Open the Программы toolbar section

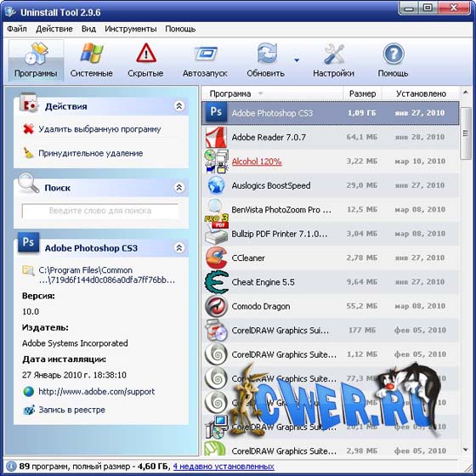tap(36, 60)
